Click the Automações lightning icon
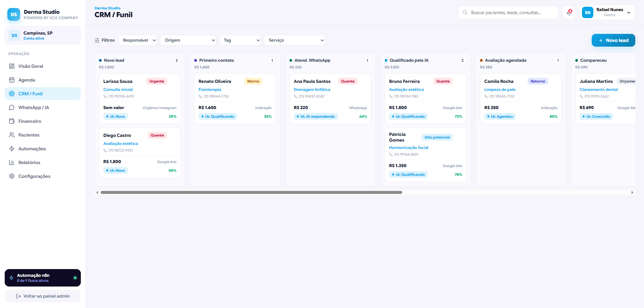The height and width of the screenshot is (308, 644). click(12, 149)
